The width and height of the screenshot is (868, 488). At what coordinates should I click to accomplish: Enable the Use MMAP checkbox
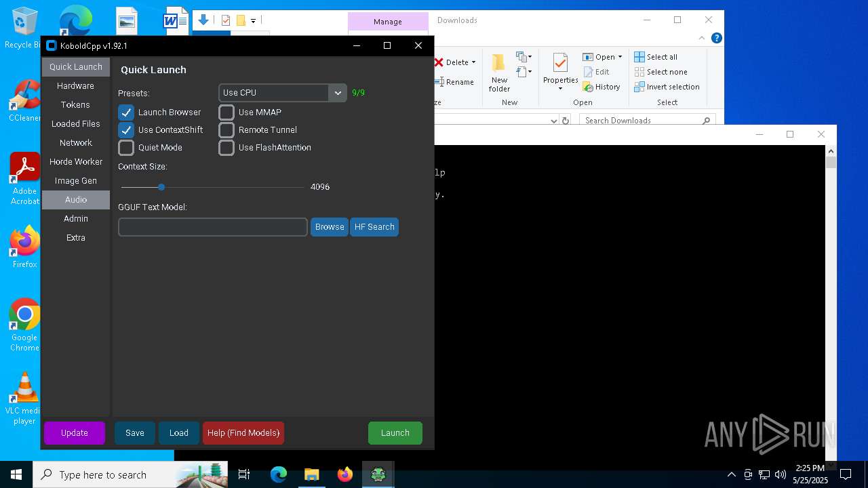[x=226, y=113]
